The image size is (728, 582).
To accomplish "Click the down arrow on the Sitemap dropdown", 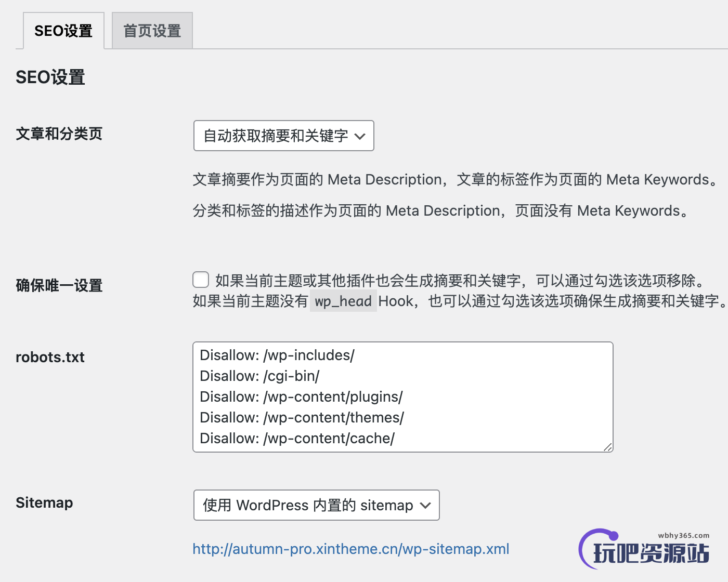I will pos(425,505).
